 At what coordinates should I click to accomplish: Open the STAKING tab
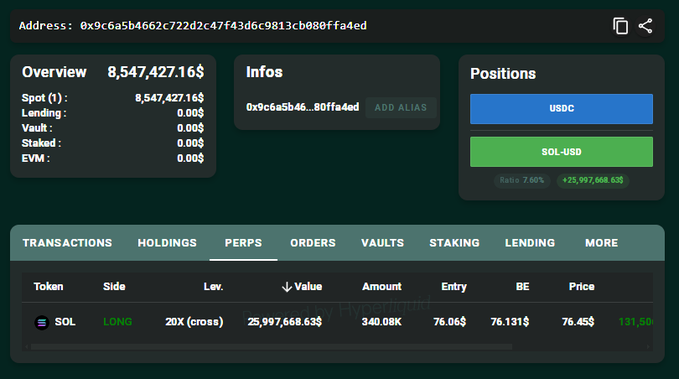[x=454, y=243]
